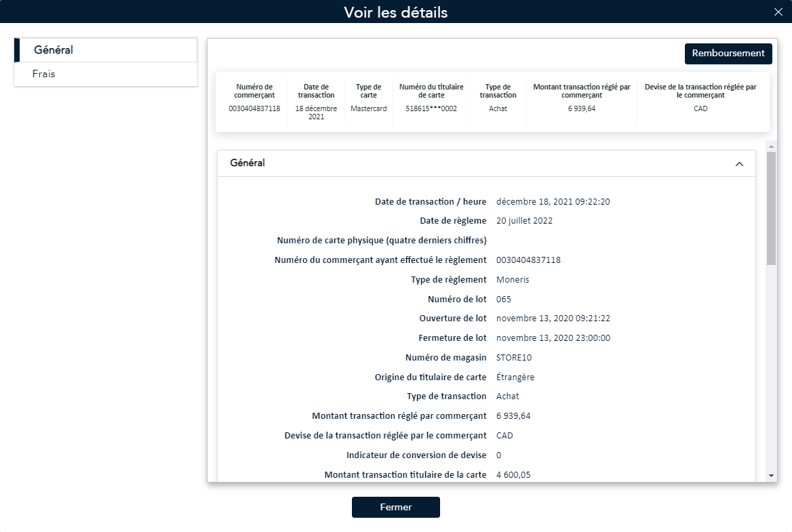This screenshot has width=792, height=532.
Task: Click the Achat value in summary card
Action: 498,108
